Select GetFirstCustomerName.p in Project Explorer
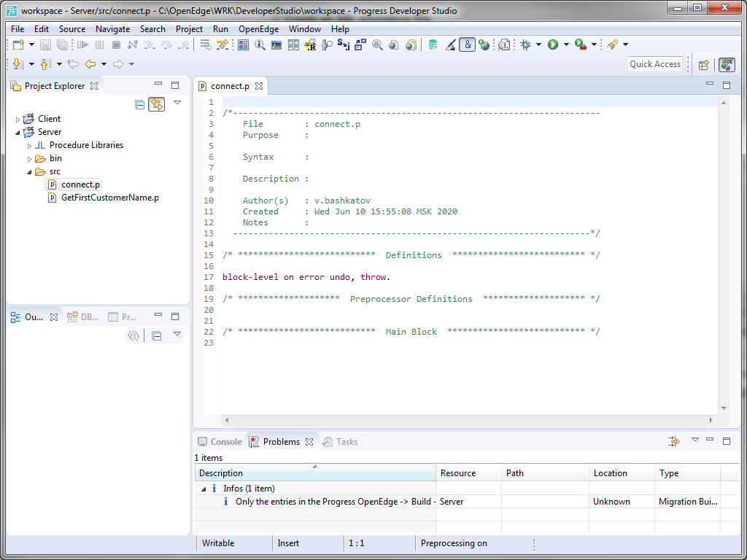 tap(104, 198)
